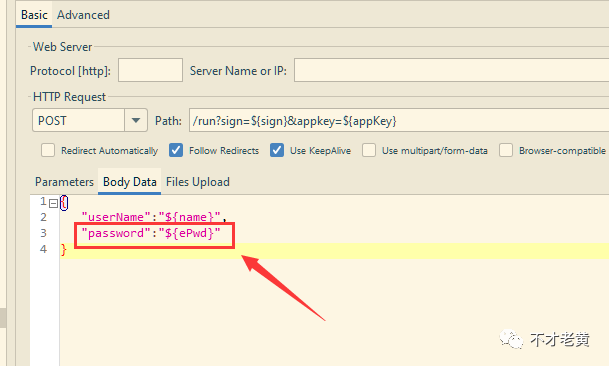Enable Redirect Automatically checkbox

(48, 150)
